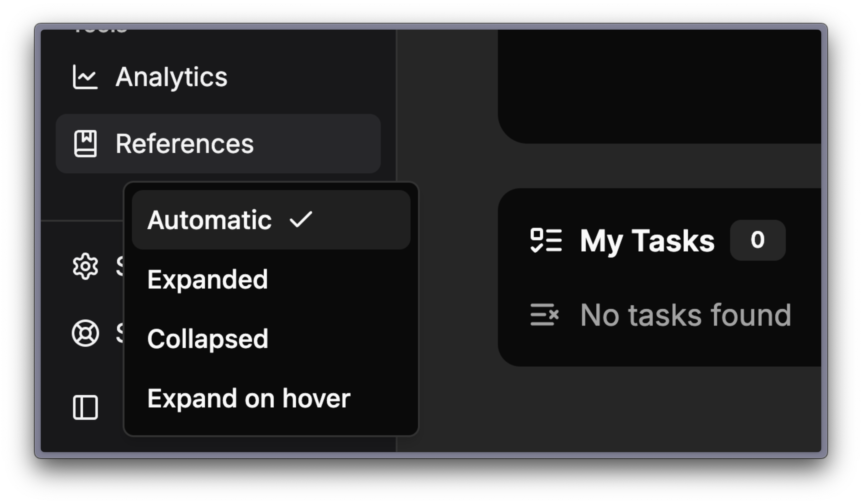Click the lifebuoy support icon
The image size is (862, 504).
click(85, 333)
